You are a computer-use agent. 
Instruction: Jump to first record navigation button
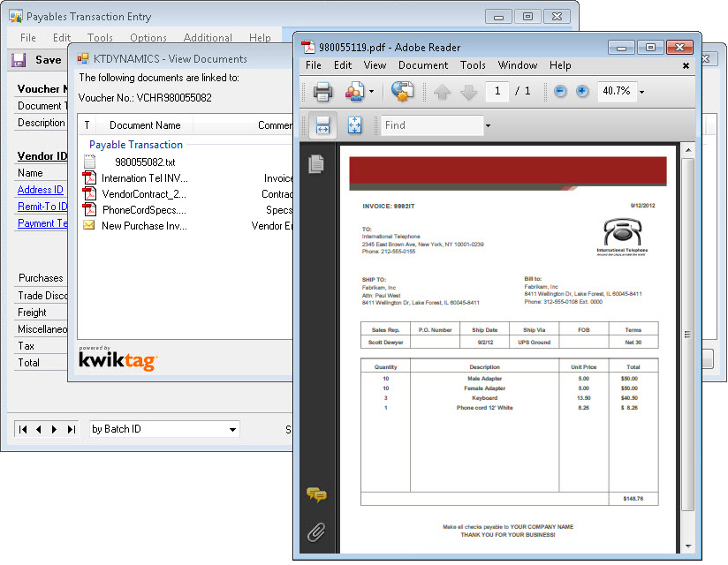23,430
